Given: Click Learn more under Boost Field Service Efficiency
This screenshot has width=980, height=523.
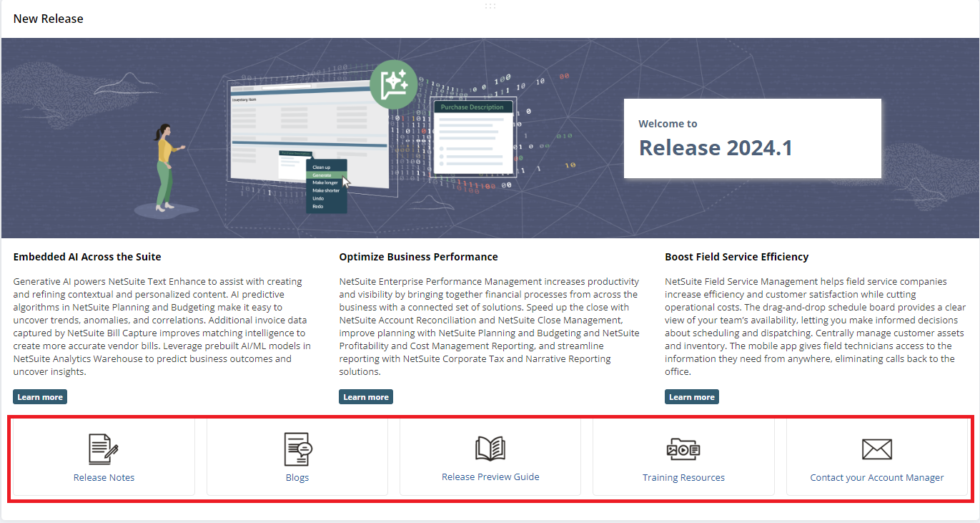Looking at the screenshot, I should tap(692, 397).
